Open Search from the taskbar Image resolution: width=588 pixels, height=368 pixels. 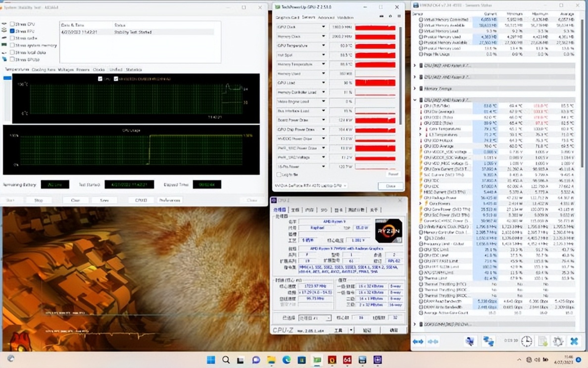(x=226, y=360)
